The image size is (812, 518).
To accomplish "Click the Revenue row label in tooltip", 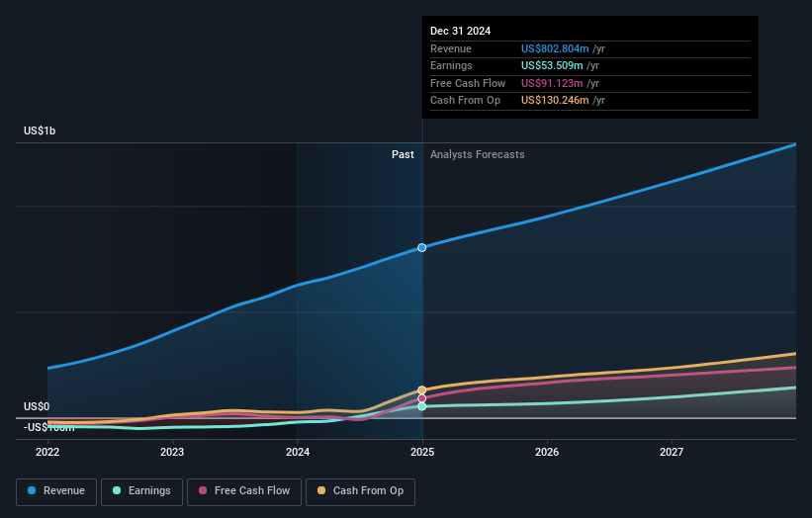I will 451,48.
